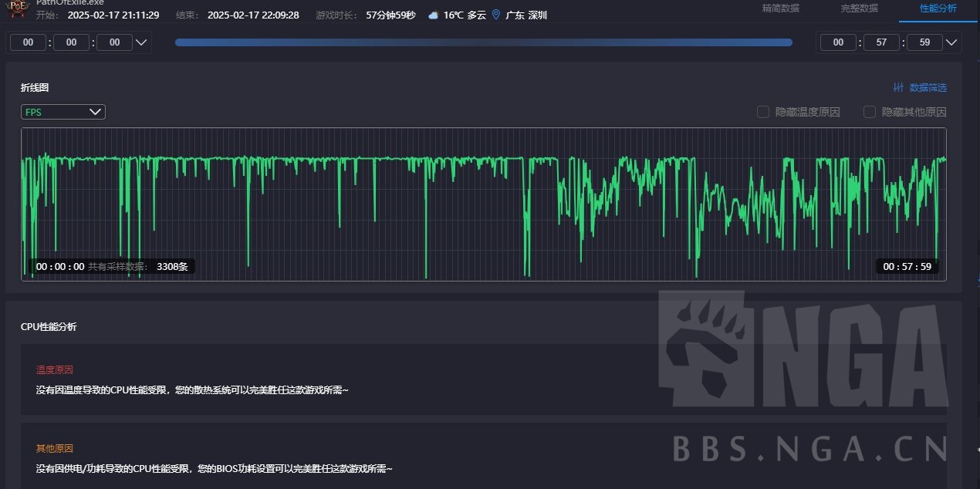
Task: Open the FPS metric dropdown
Action: coord(63,112)
